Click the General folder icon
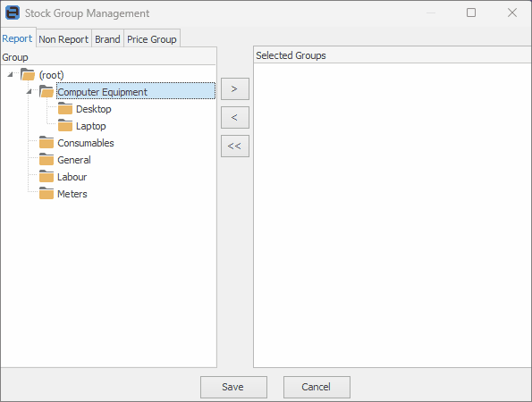 (46, 159)
